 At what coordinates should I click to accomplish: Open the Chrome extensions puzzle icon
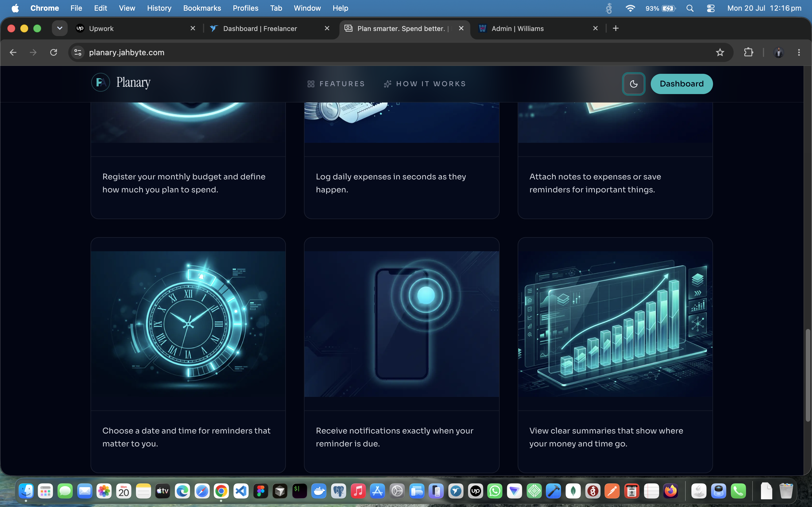tap(749, 52)
